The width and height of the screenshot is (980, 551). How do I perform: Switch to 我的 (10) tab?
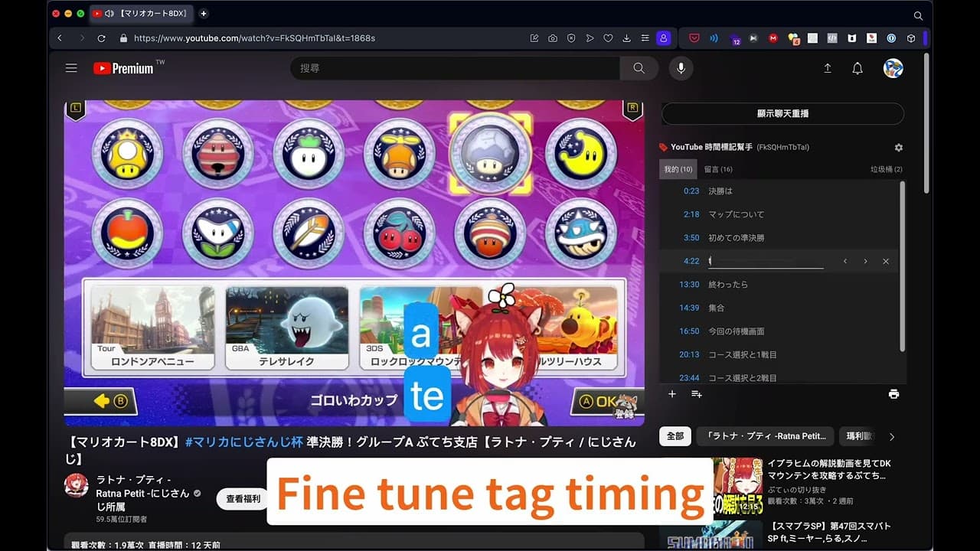point(678,169)
